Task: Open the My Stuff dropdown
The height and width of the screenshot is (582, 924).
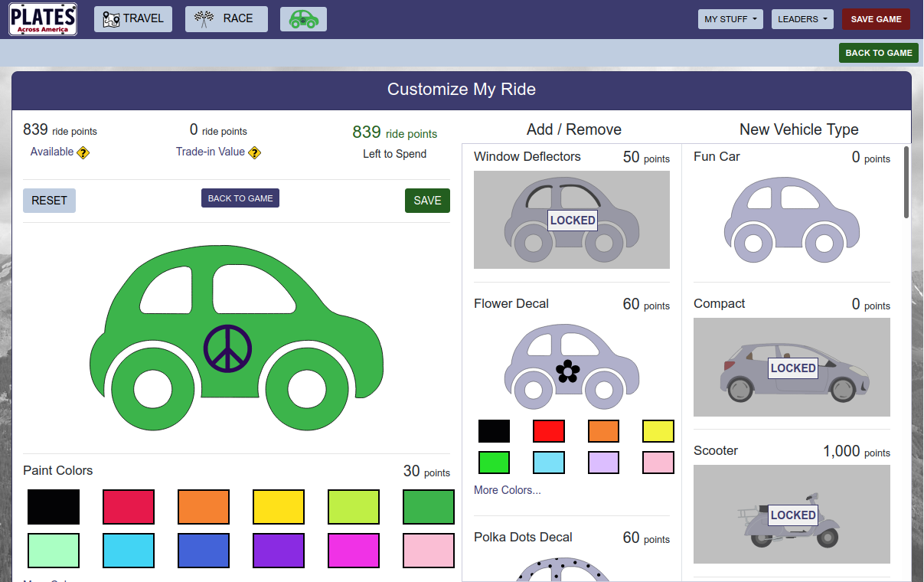Action: [x=730, y=19]
